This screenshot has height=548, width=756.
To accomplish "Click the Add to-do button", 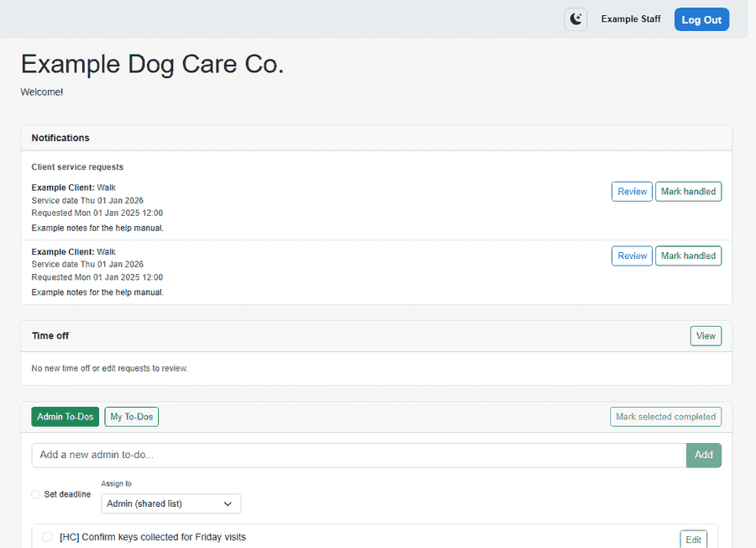I will (x=703, y=455).
